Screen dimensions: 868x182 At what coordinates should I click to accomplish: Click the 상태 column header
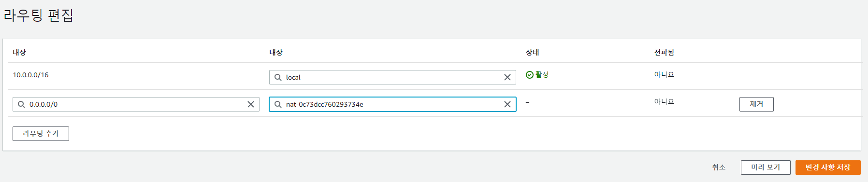pyautogui.click(x=533, y=52)
